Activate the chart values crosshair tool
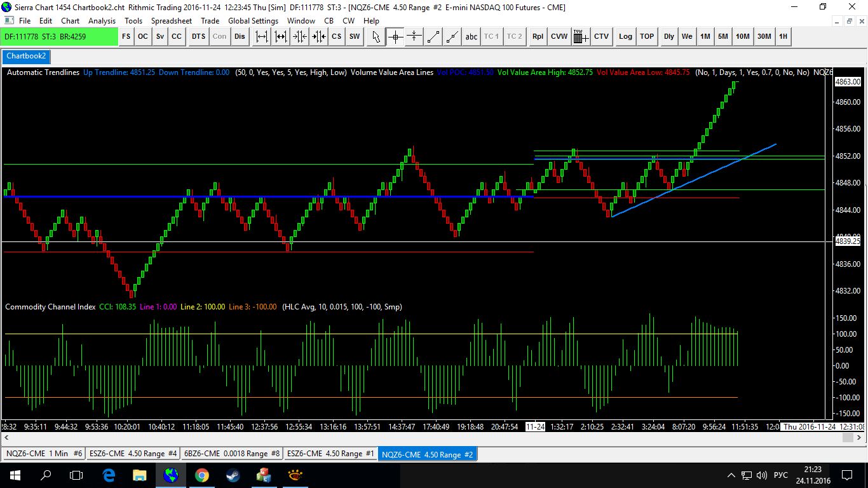This screenshot has width=868, height=488. (395, 36)
